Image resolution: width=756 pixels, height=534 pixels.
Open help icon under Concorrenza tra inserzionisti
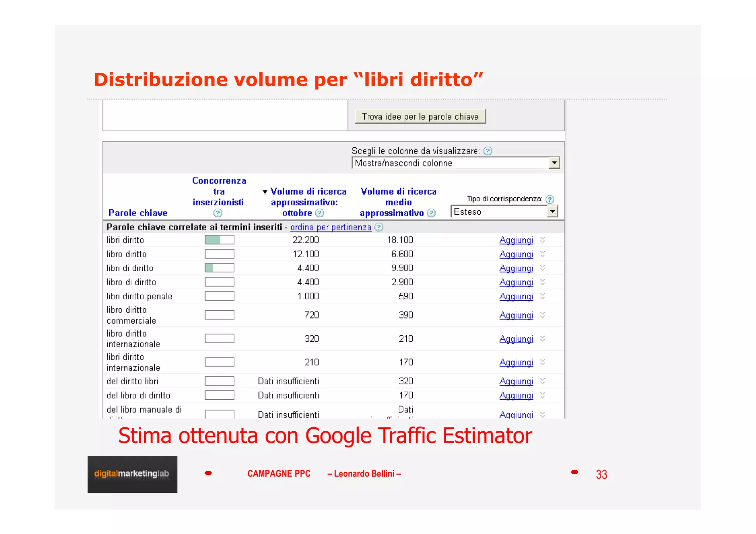[218, 213]
